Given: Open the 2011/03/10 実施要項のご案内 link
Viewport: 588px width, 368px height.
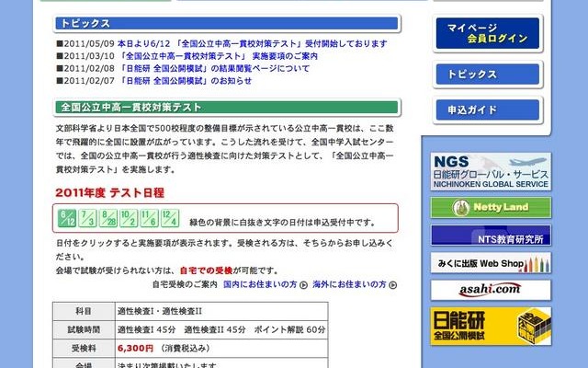Looking at the screenshot, I should pyautogui.click(x=218, y=56).
